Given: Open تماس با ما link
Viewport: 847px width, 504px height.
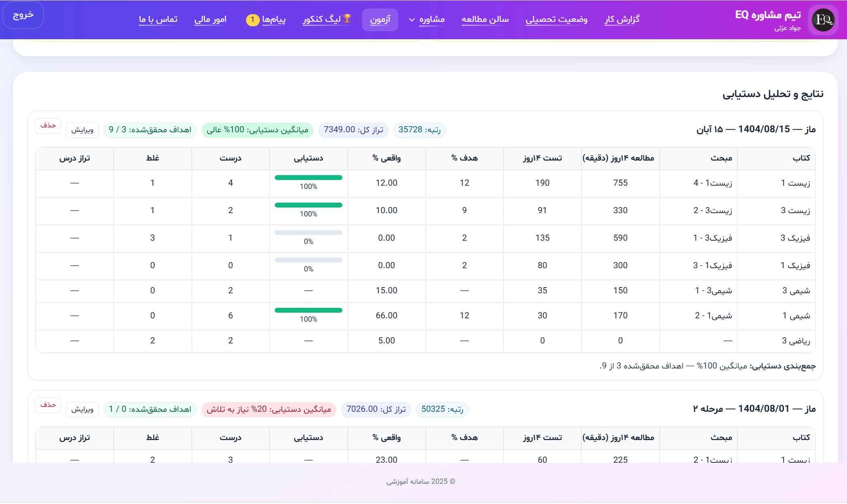Looking at the screenshot, I should click(x=158, y=19).
